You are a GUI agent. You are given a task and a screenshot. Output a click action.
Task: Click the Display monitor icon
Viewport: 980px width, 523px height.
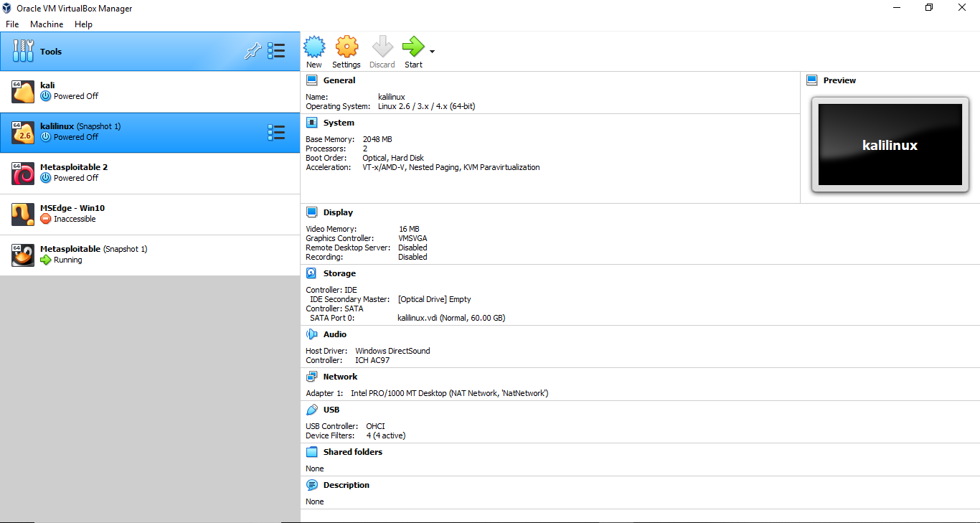[x=312, y=212]
